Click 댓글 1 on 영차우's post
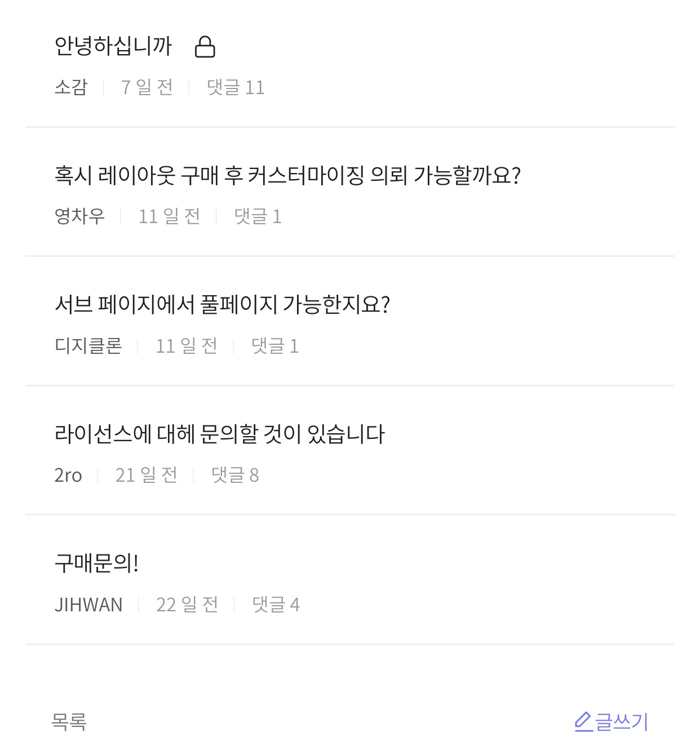 click(x=258, y=216)
